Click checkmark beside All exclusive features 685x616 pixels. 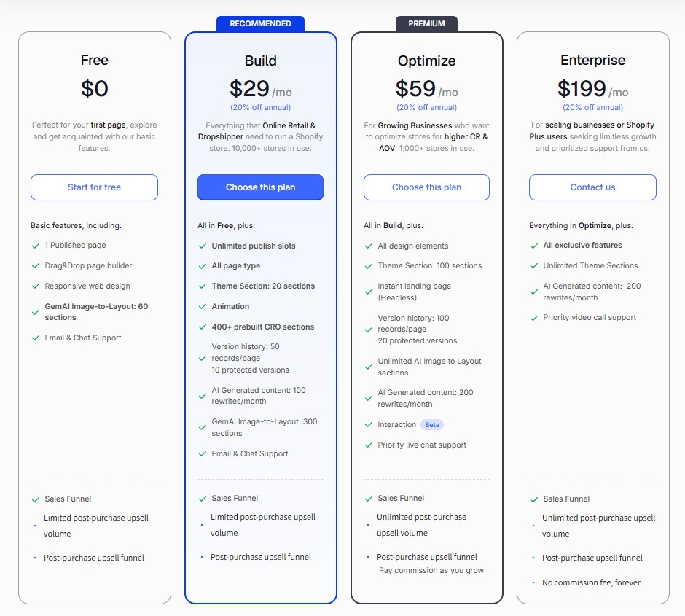point(534,246)
